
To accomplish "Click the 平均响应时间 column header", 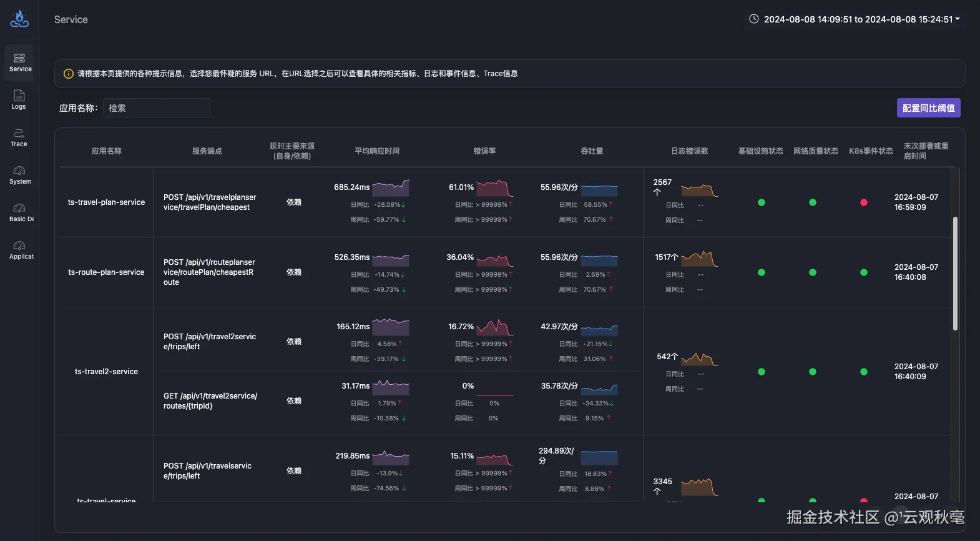I will [x=377, y=151].
